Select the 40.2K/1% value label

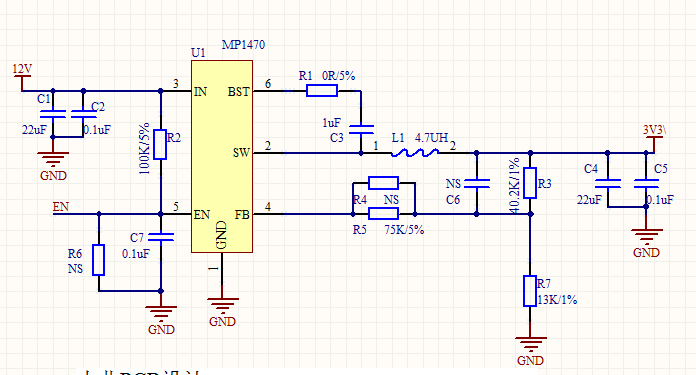tap(514, 186)
